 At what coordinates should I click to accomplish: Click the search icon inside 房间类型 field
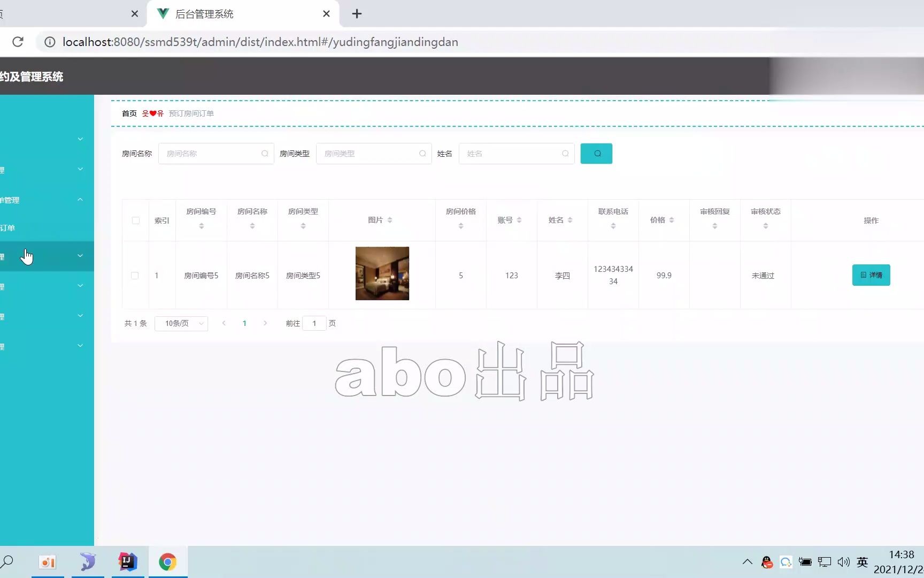pos(422,153)
